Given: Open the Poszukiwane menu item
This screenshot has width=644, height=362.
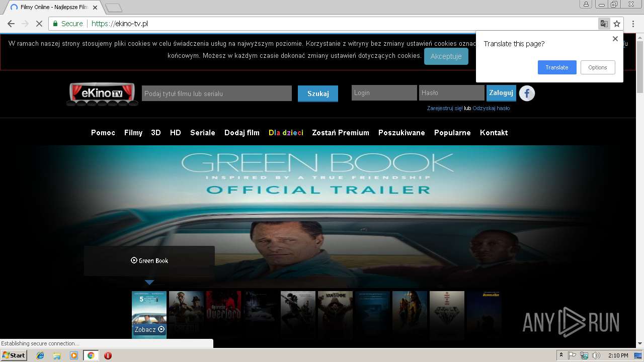Looking at the screenshot, I should (401, 133).
